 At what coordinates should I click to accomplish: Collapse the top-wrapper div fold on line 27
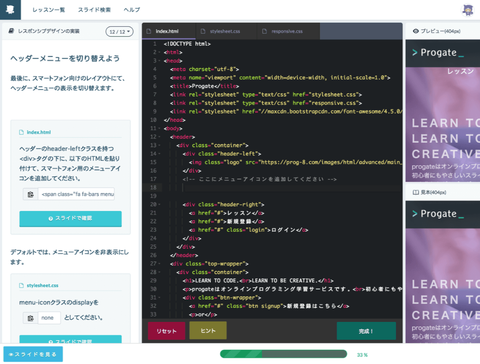pos(159,264)
